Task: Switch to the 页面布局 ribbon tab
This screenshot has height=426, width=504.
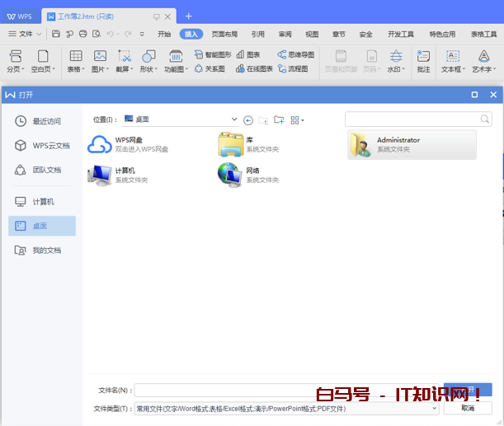Action: (x=224, y=34)
